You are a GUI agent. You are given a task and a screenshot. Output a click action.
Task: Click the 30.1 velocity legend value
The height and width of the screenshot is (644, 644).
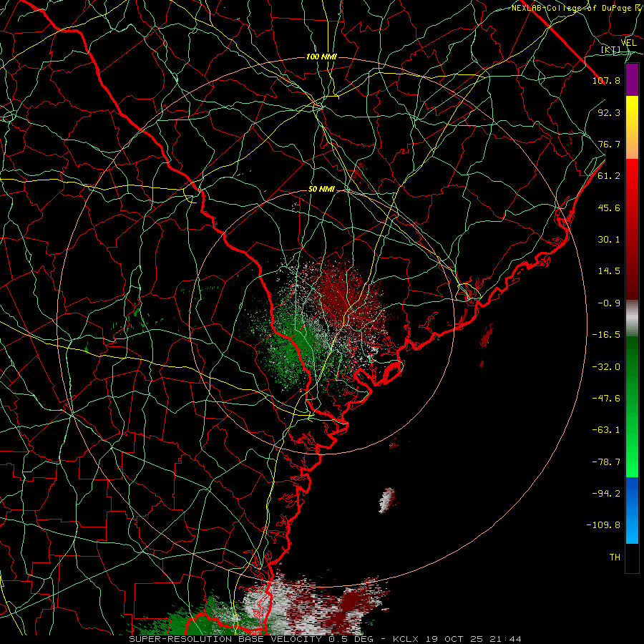(x=609, y=240)
